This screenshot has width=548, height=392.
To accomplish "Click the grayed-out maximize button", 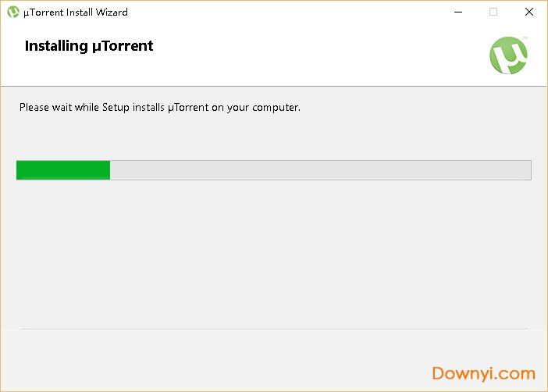I will pos(493,12).
